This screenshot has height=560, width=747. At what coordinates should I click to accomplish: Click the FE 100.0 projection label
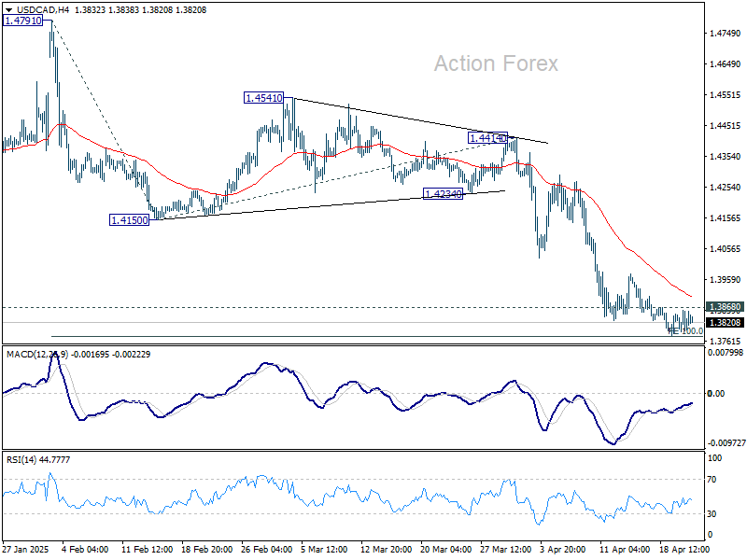click(x=686, y=330)
